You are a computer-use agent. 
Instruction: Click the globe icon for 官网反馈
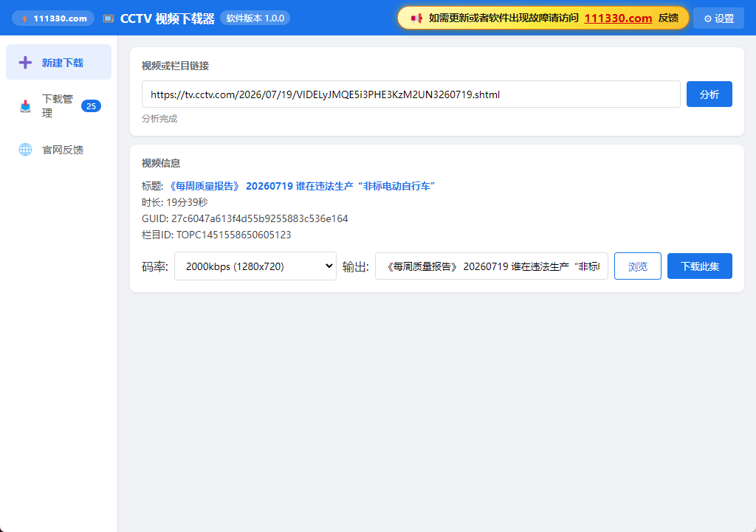point(26,150)
